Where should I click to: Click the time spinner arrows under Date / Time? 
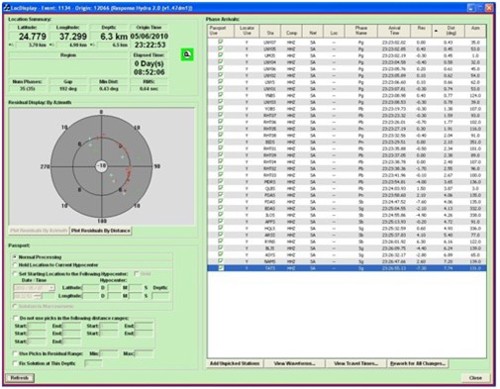[37, 296]
